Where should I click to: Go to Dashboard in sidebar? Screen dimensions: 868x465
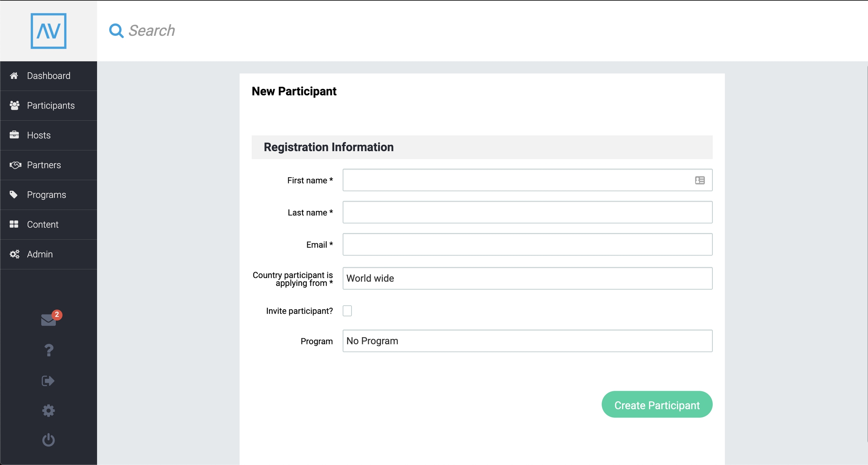pyautogui.click(x=49, y=76)
